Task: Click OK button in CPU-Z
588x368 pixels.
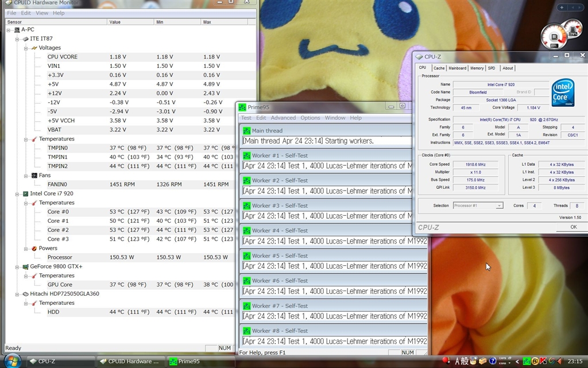Action: (x=574, y=227)
